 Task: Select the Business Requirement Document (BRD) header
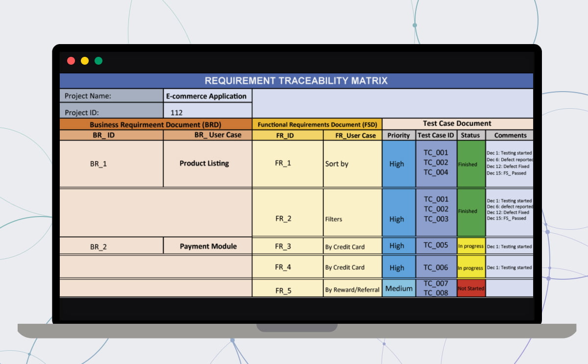[x=155, y=124]
